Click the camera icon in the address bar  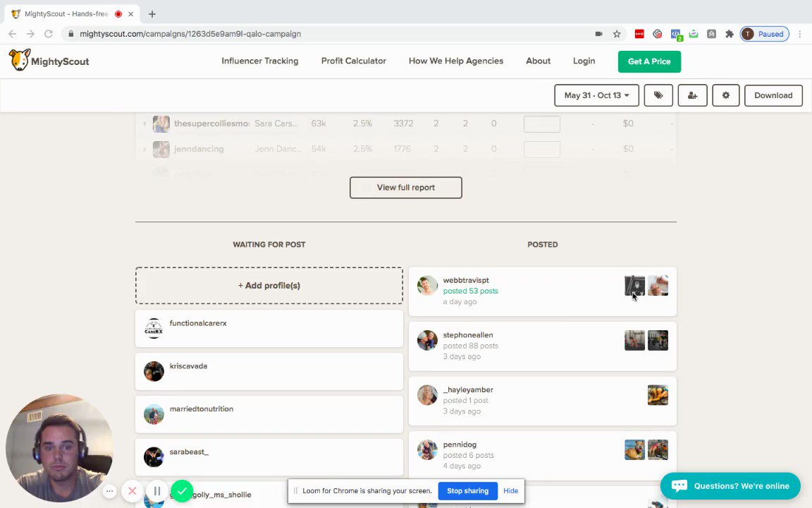(x=598, y=34)
